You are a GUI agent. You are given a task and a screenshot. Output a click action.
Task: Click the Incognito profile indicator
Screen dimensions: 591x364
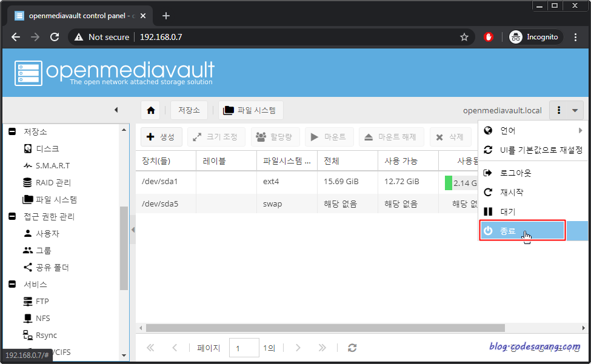[x=535, y=37]
